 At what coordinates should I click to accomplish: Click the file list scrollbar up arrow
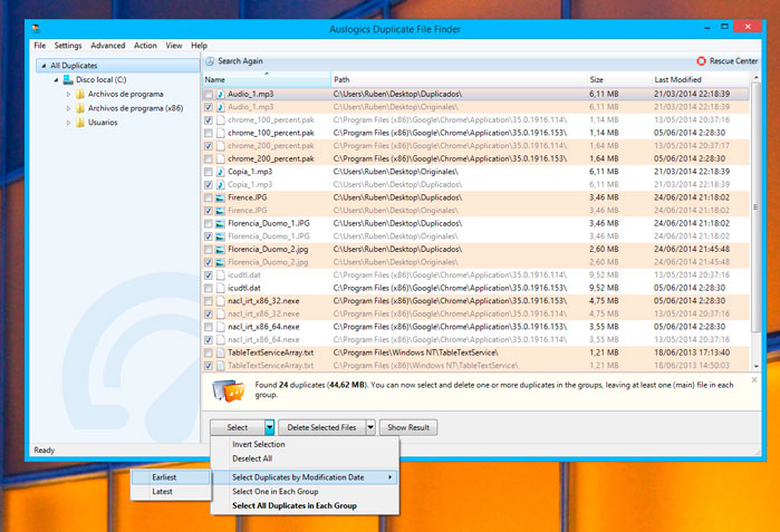click(x=756, y=78)
